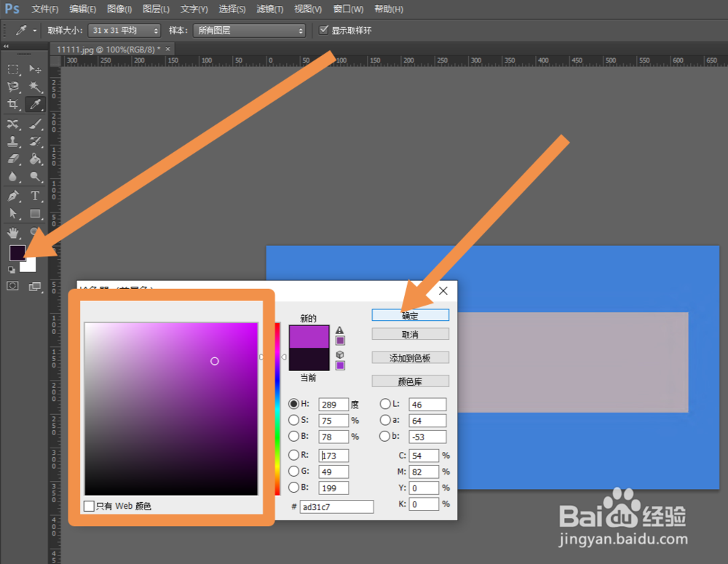Select the Hand tool
The height and width of the screenshot is (564, 728).
tap(13, 233)
